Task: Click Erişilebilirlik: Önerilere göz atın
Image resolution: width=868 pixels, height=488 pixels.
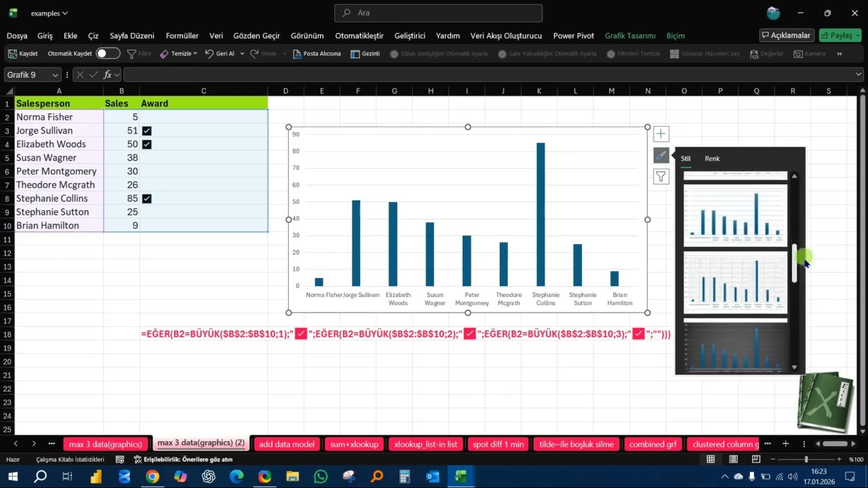Action: [183, 460]
